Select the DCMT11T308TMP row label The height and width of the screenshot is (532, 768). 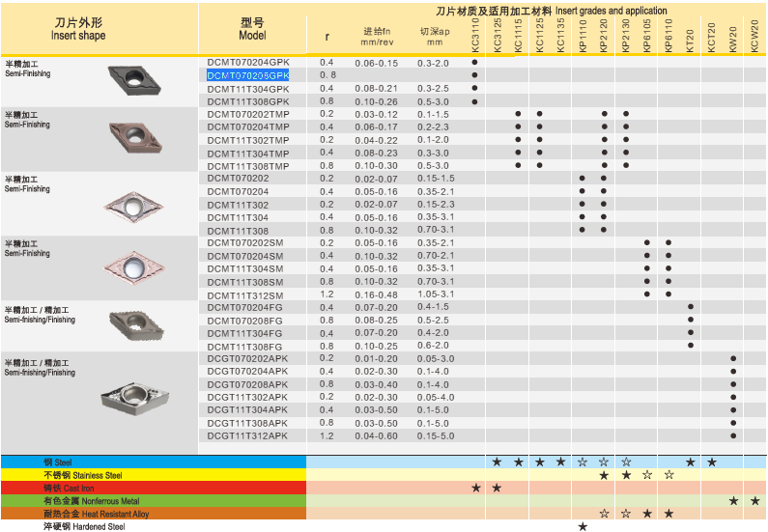click(x=248, y=166)
